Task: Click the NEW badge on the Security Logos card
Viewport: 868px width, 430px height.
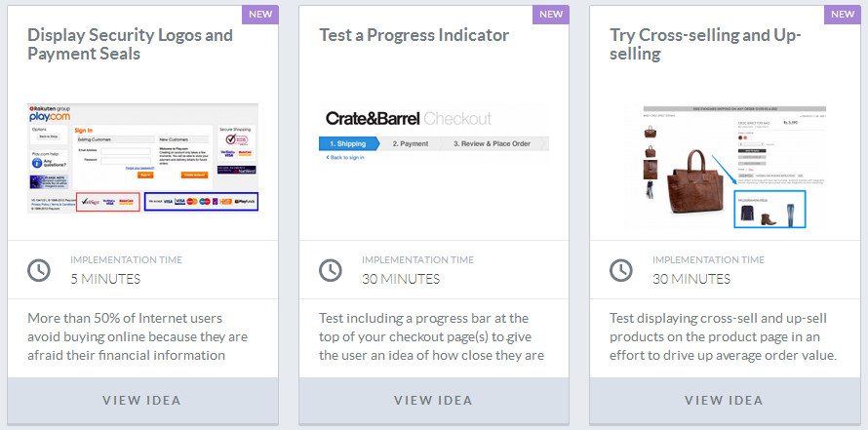Action: (261, 15)
